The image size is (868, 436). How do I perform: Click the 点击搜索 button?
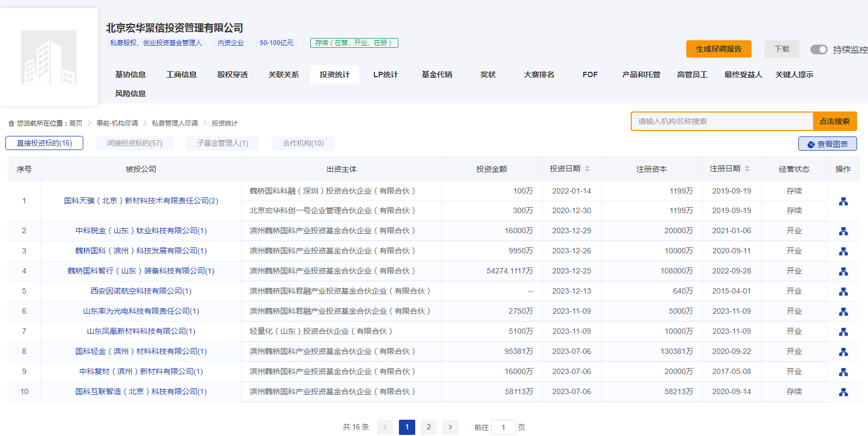pyautogui.click(x=834, y=121)
